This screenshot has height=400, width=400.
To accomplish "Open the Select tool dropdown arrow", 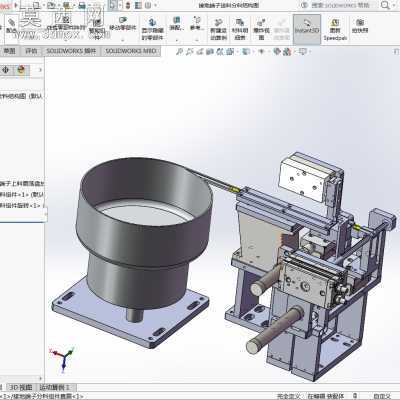I will 120,5.
